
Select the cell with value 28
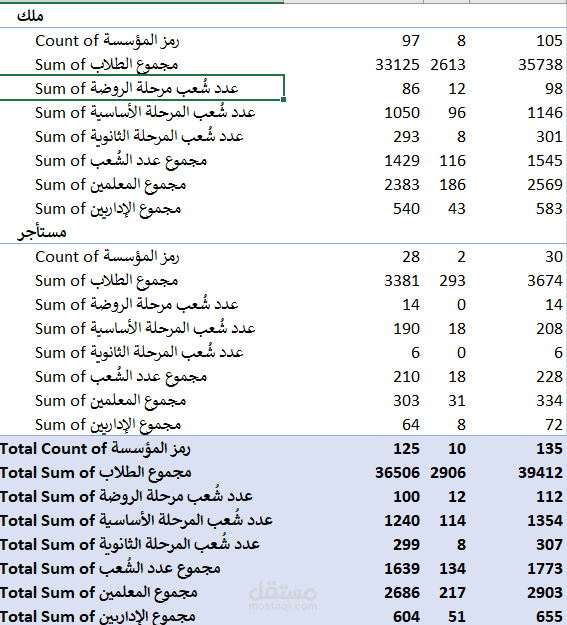pyautogui.click(x=411, y=257)
